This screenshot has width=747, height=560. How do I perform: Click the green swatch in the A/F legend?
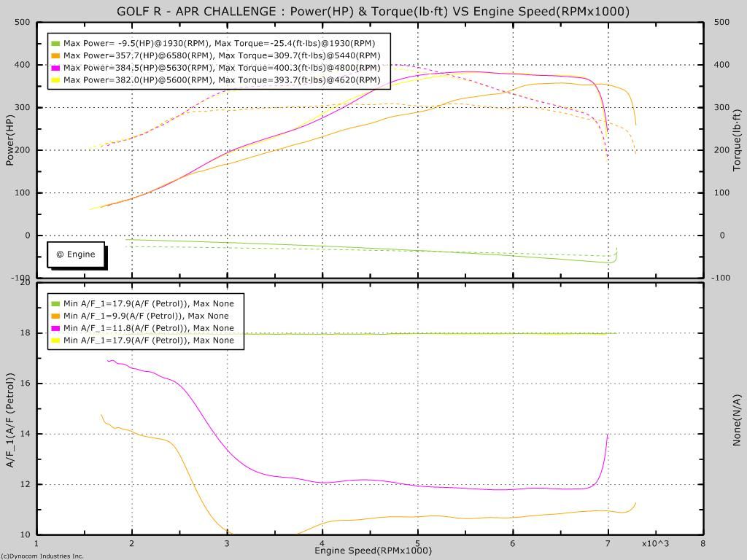click(55, 304)
